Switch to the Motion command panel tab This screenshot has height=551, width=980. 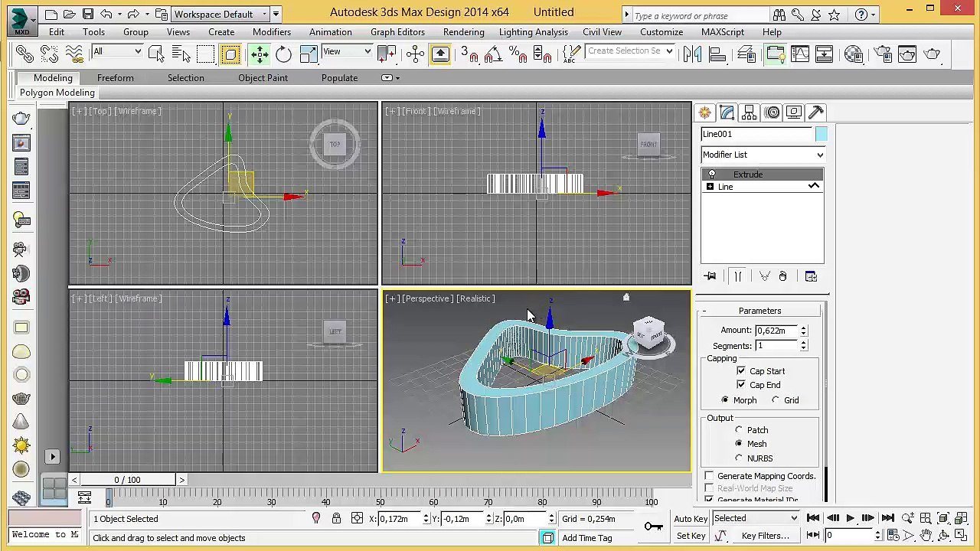[x=772, y=112]
